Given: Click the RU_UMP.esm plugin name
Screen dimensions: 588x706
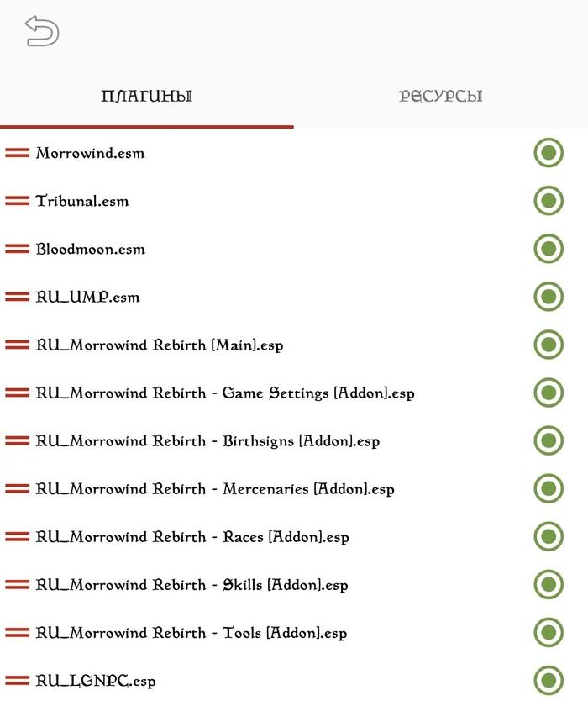Looking at the screenshot, I should (87, 297).
